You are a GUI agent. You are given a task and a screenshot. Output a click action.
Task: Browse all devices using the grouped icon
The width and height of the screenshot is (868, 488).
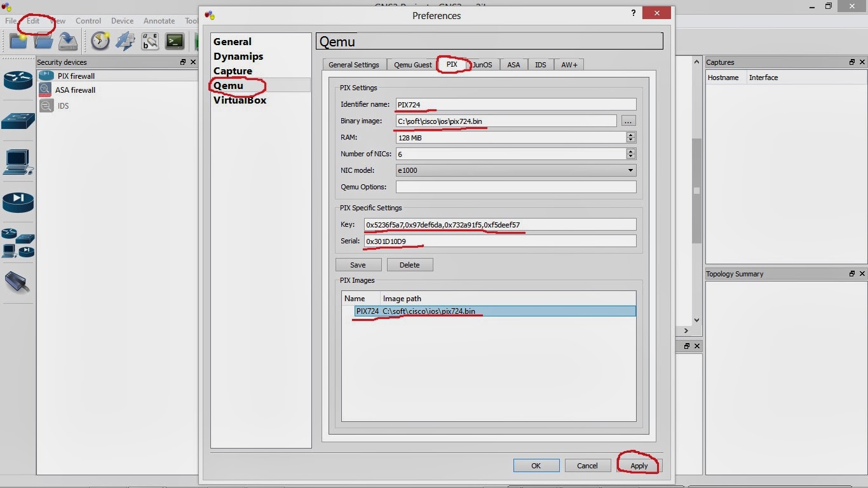[18, 243]
